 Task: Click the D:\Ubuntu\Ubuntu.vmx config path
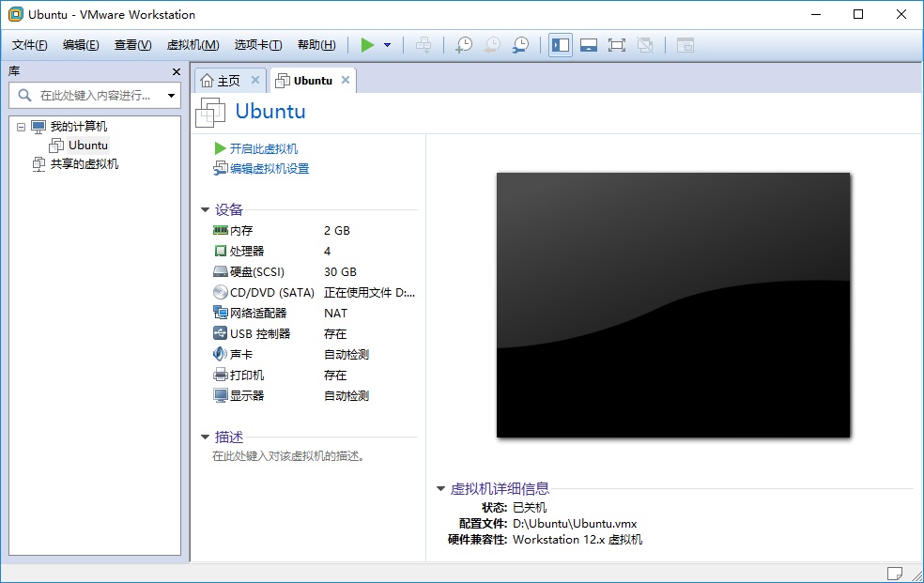(575, 524)
